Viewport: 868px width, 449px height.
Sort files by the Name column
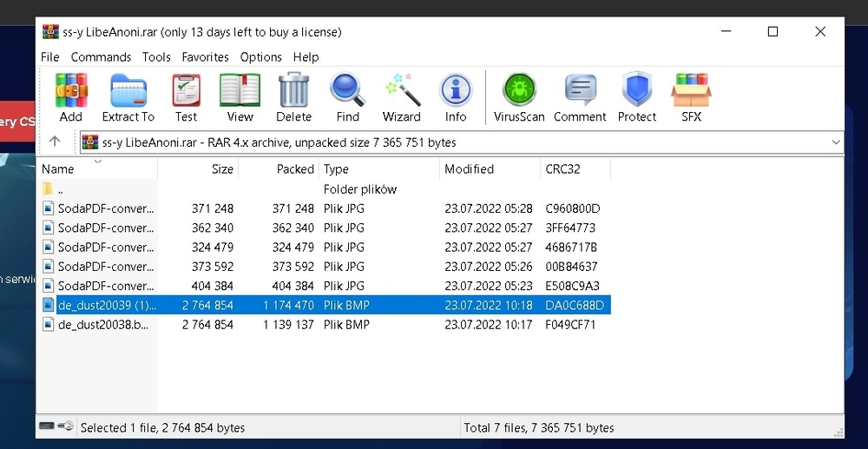pos(97,168)
